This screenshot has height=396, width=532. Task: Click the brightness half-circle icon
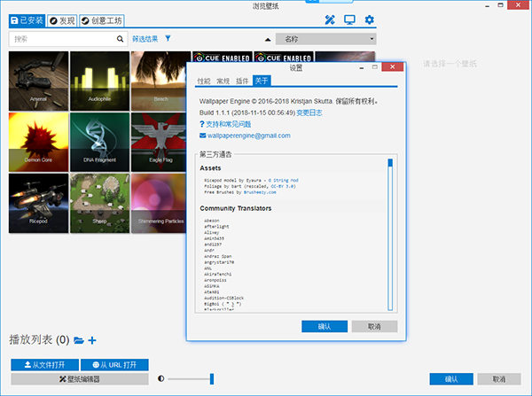coord(161,378)
